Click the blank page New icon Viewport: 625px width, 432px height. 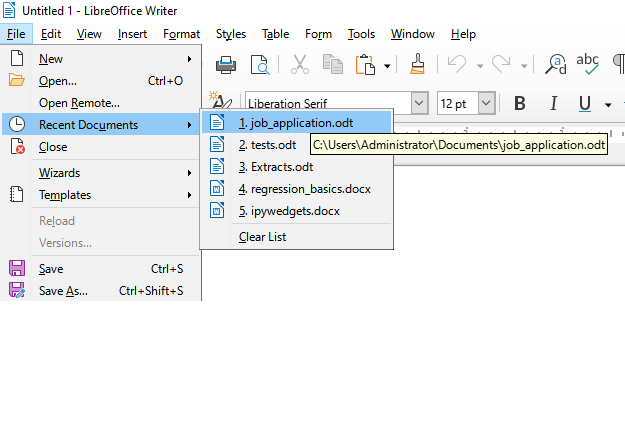click(x=17, y=58)
